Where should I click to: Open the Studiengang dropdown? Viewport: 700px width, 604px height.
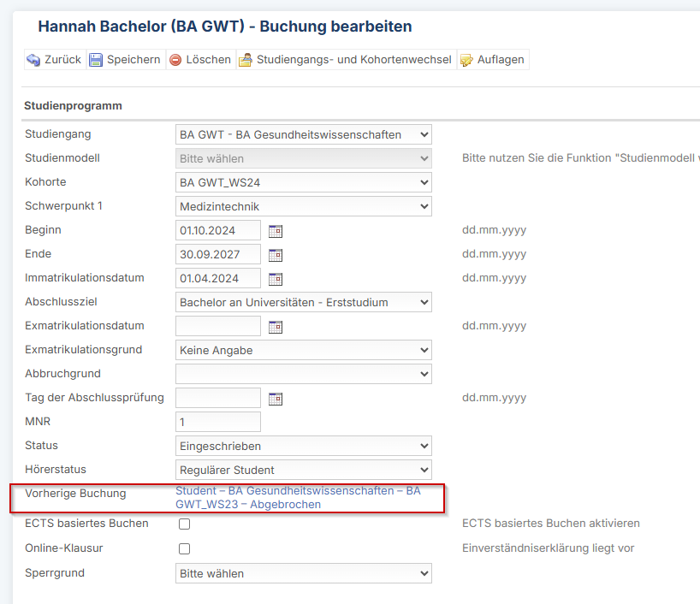tap(304, 133)
